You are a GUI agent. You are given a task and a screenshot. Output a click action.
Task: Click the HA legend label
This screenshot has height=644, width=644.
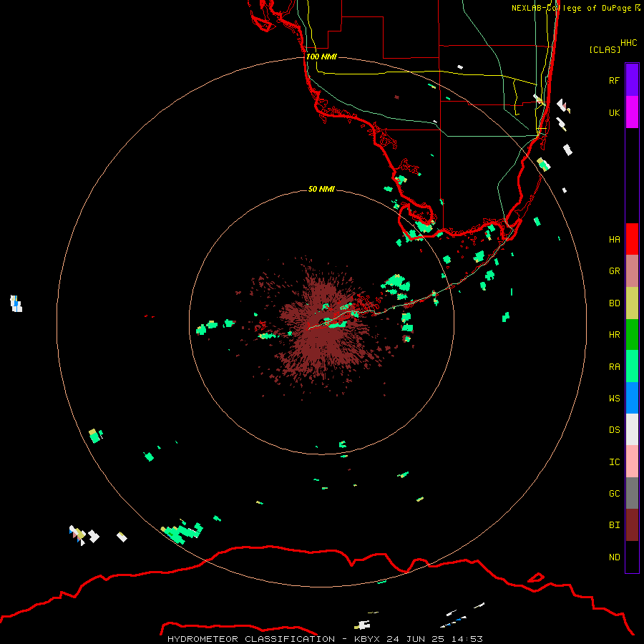tap(614, 239)
